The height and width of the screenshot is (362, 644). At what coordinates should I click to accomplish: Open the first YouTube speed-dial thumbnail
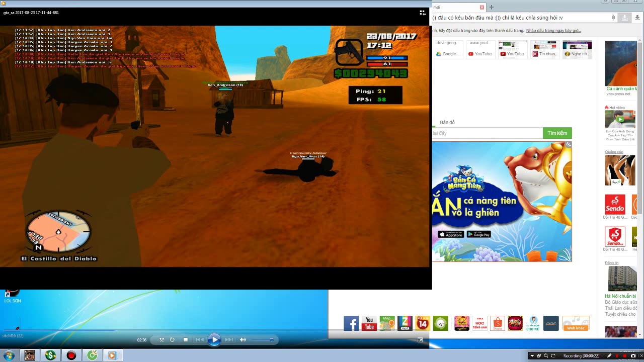[480, 50]
